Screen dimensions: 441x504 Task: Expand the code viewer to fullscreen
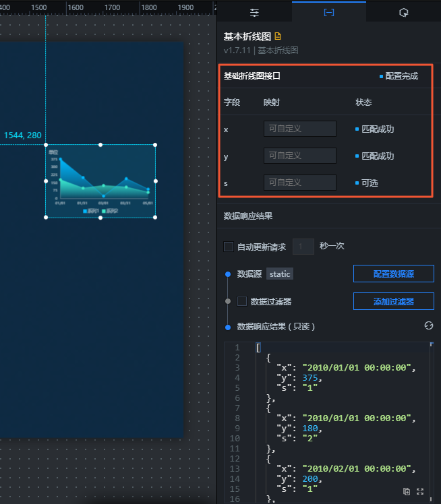click(x=420, y=491)
